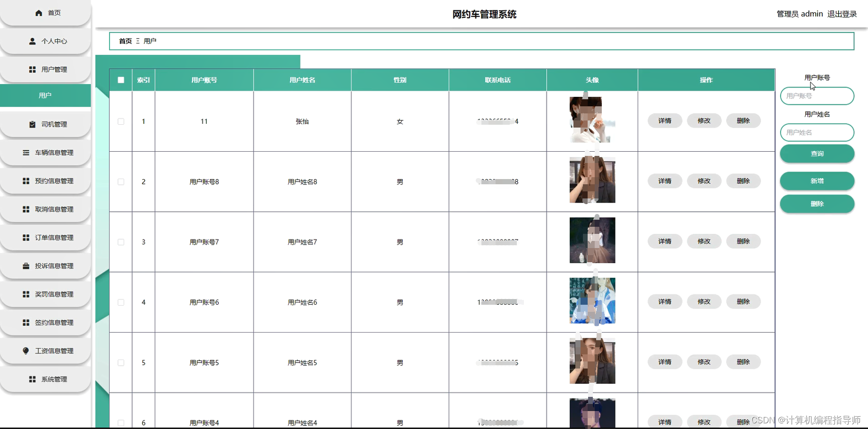The height and width of the screenshot is (429, 868).
Task: Click the green 删除 batch delete button
Action: (817, 204)
